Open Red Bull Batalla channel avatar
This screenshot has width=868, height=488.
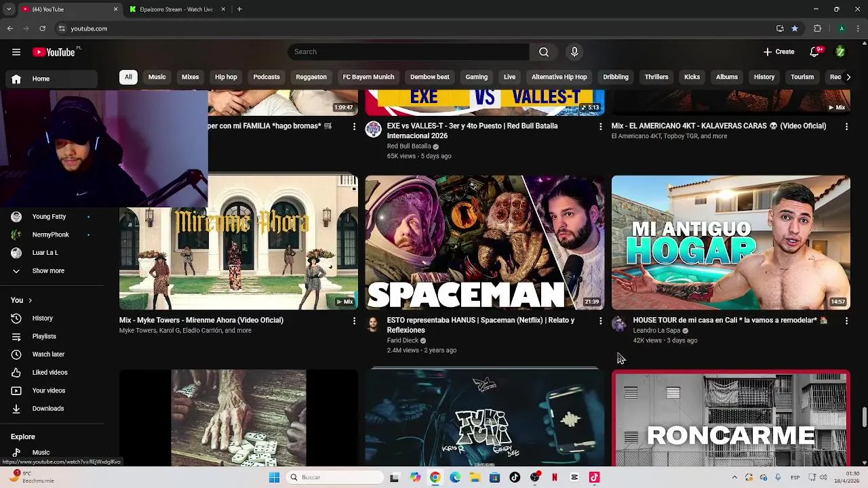374,129
